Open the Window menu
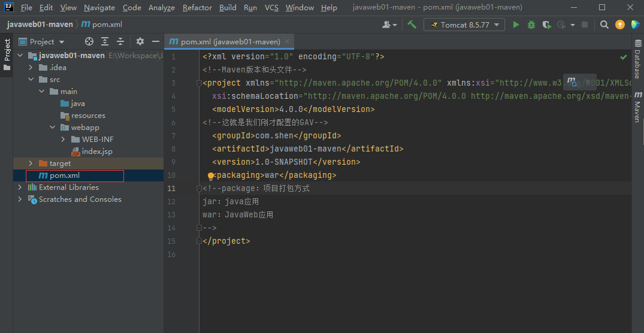 [300, 7]
